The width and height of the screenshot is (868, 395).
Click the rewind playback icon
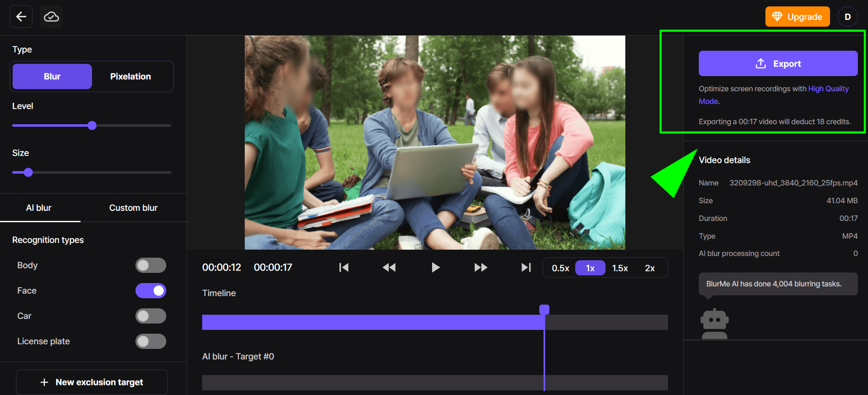coord(389,267)
